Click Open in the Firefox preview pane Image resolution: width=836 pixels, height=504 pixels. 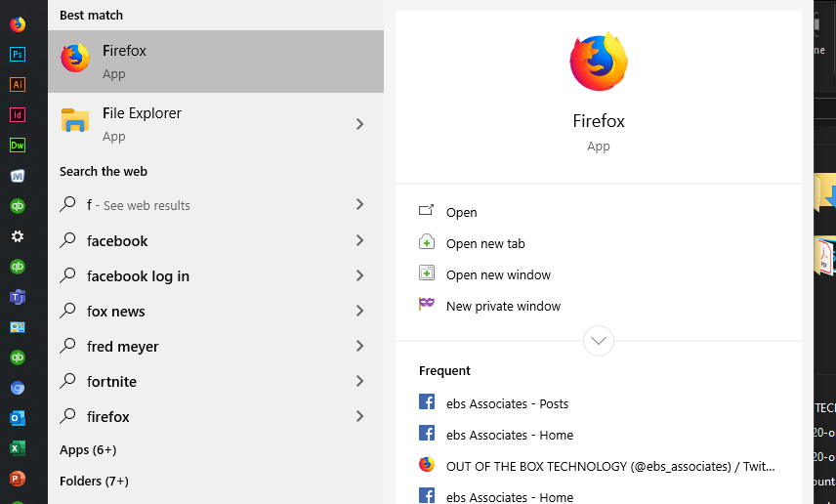point(462,212)
